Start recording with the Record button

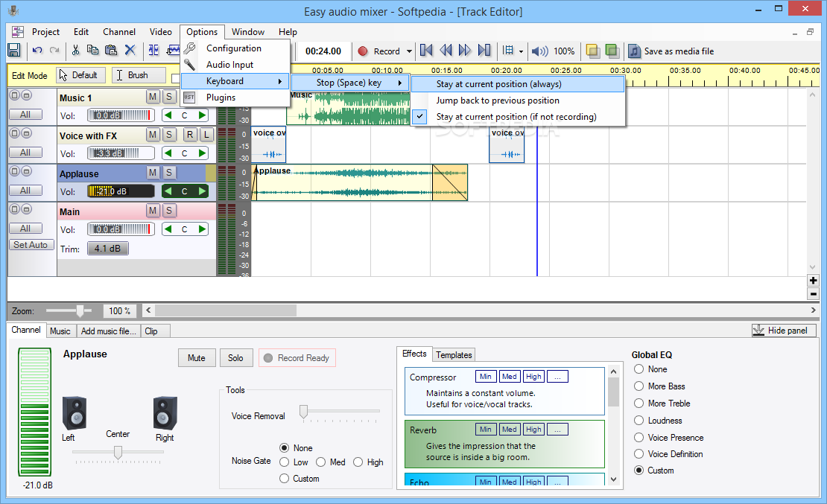tap(379, 51)
